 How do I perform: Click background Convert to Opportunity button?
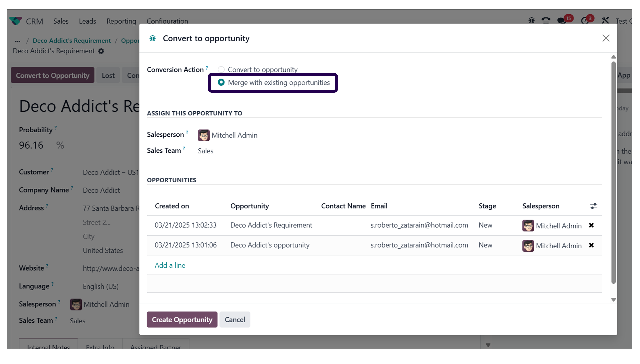pyautogui.click(x=53, y=75)
